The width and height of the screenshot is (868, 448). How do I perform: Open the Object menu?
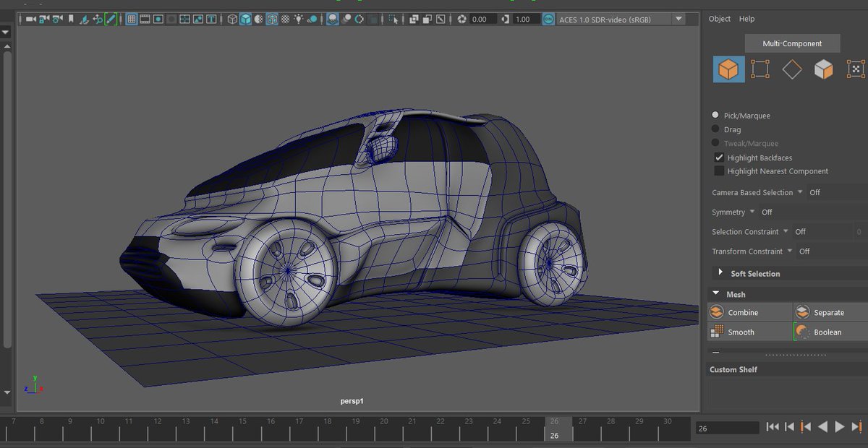[x=720, y=19]
